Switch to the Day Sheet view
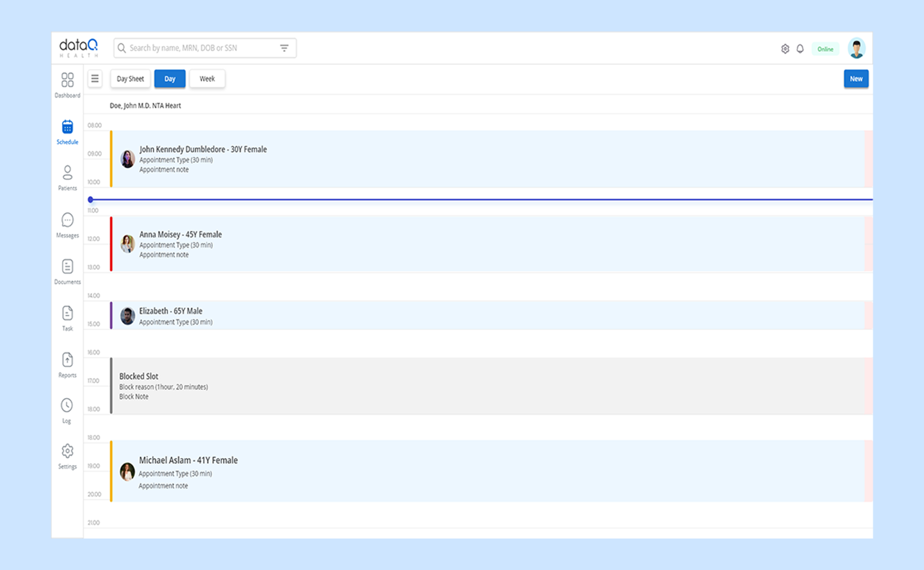This screenshot has height=570, width=924. [x=130, y=79]
